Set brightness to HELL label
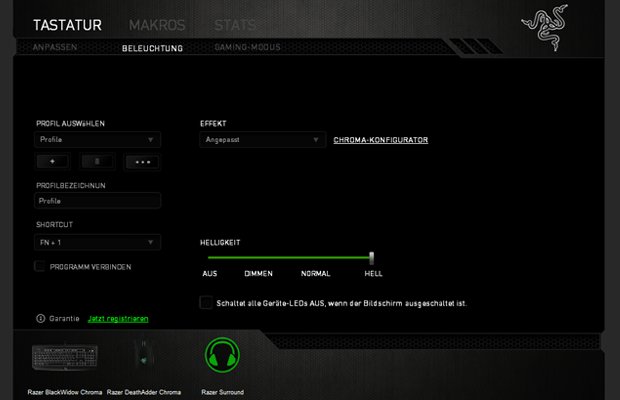Screen dimensions: 620x400 point(373,274)
